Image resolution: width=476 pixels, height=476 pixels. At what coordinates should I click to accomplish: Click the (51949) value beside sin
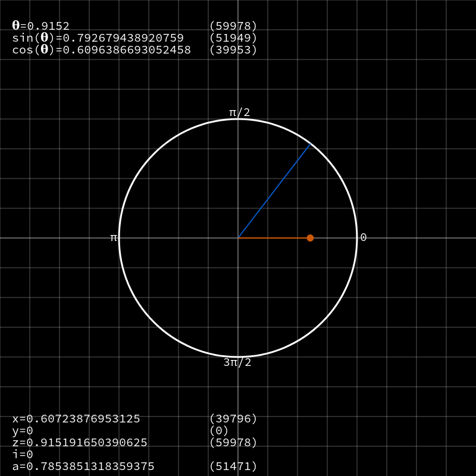coord(233,38)
